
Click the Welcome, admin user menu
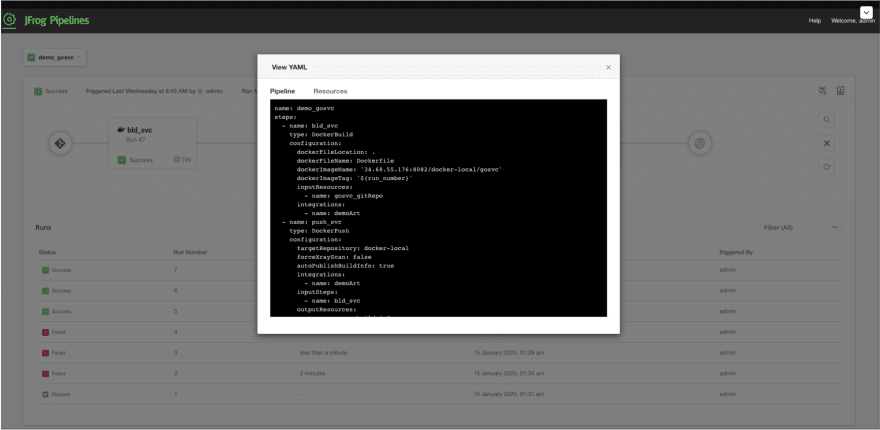(x=852, y=21)
